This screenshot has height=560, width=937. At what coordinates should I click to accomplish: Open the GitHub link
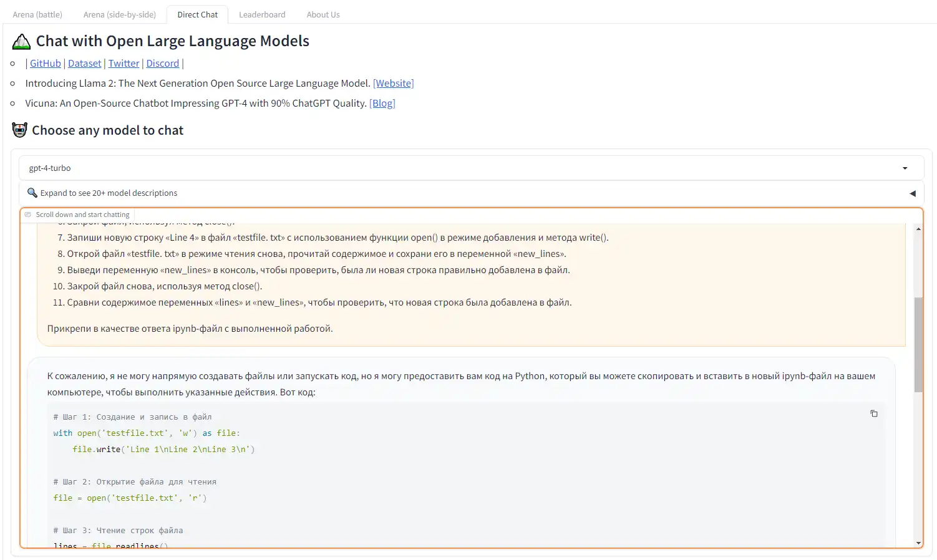click(x=46, y=64)
